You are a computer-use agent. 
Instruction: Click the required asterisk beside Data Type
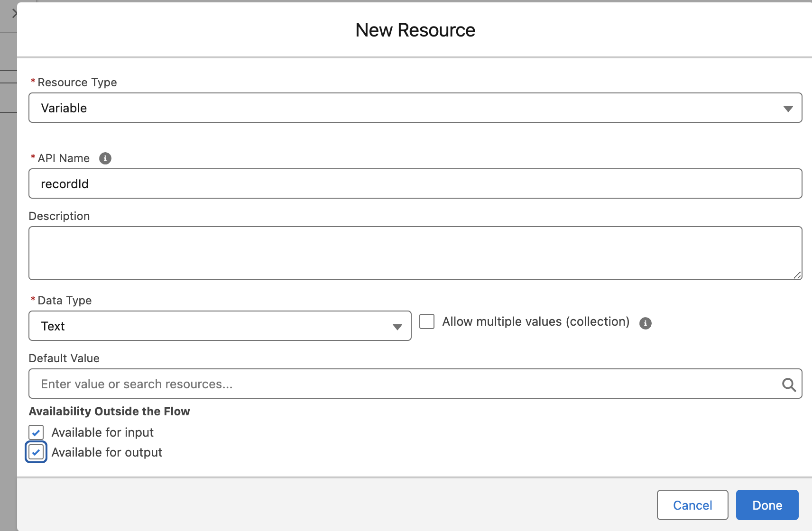pyautogui.click(x=32, y=300)
